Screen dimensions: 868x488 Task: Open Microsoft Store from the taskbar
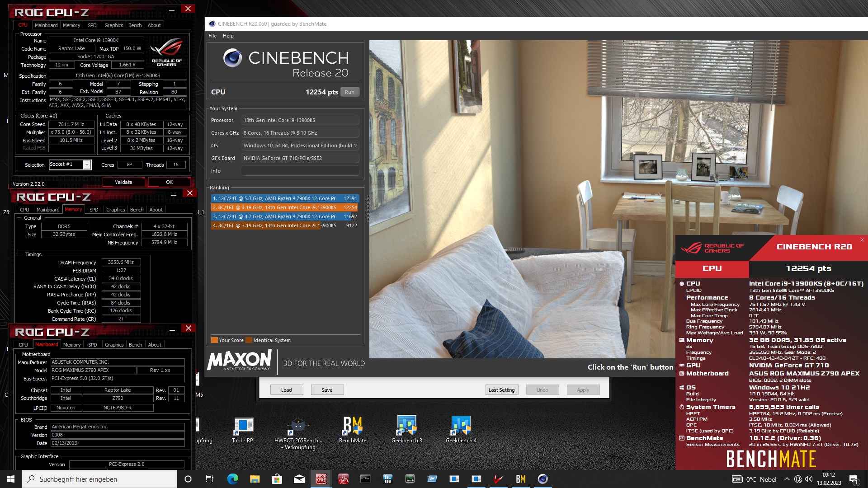[277, 479]
